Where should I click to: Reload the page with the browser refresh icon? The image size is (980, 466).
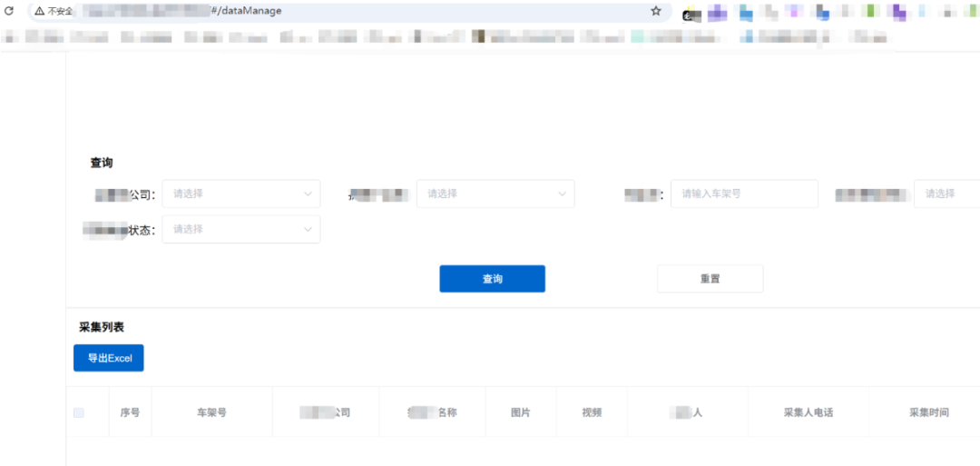pyautogui.click(x=9, y=11)
